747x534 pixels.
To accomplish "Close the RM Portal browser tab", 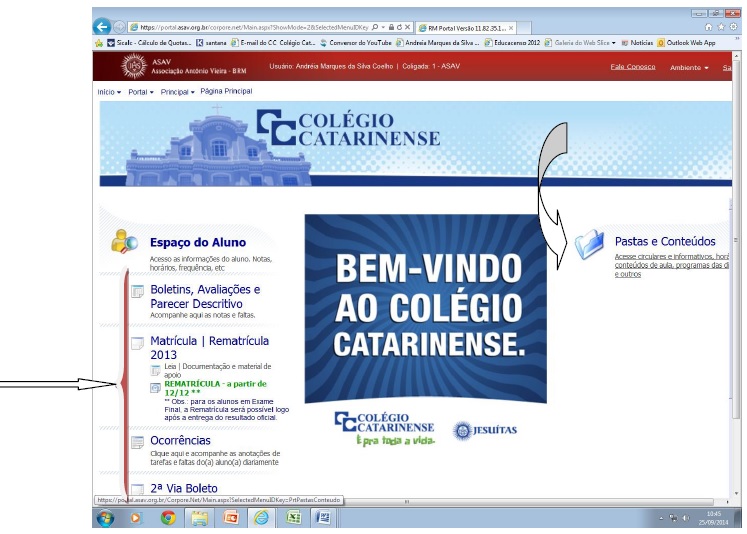I will point(511,28).
